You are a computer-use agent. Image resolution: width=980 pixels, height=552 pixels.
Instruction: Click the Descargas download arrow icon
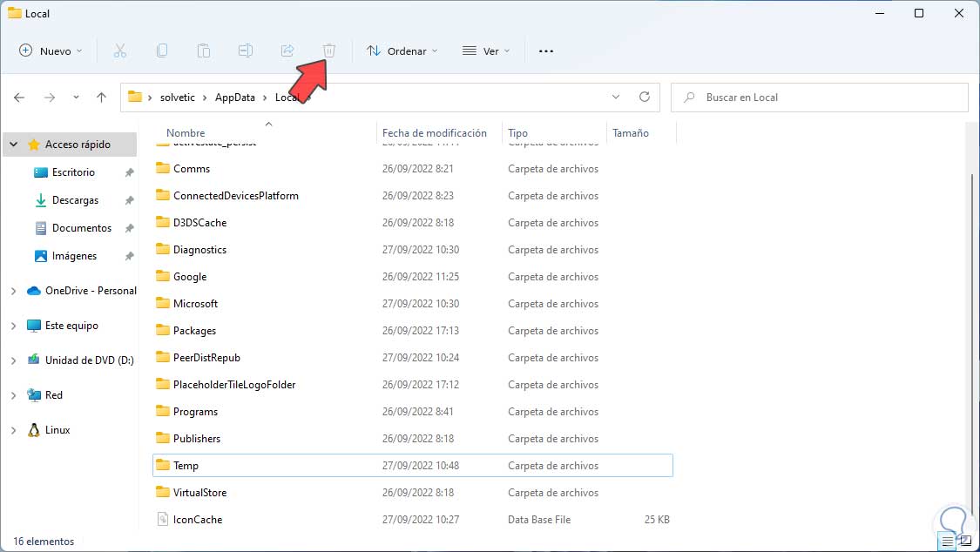pyautogui.click(x=41, y=200)
